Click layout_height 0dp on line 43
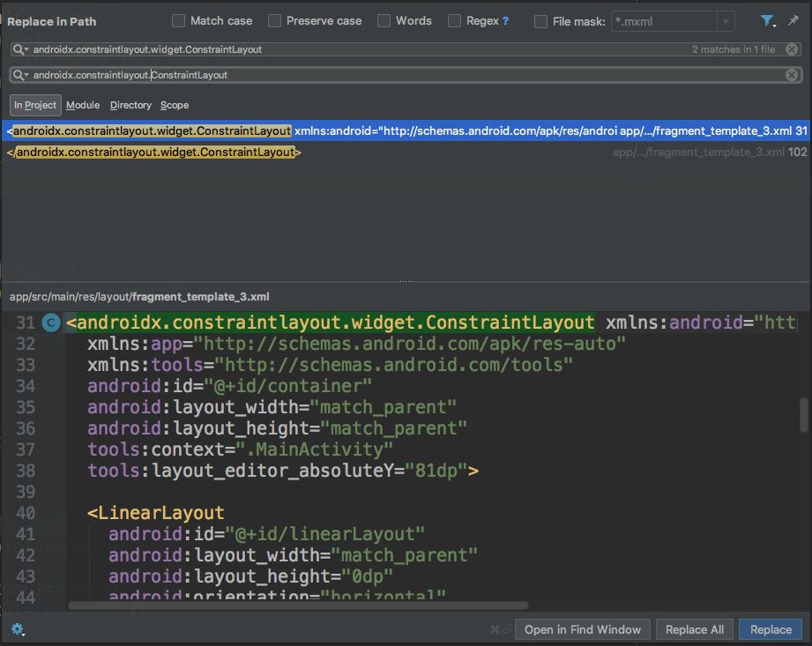812x646 pixels. click(x=250, y=576)
